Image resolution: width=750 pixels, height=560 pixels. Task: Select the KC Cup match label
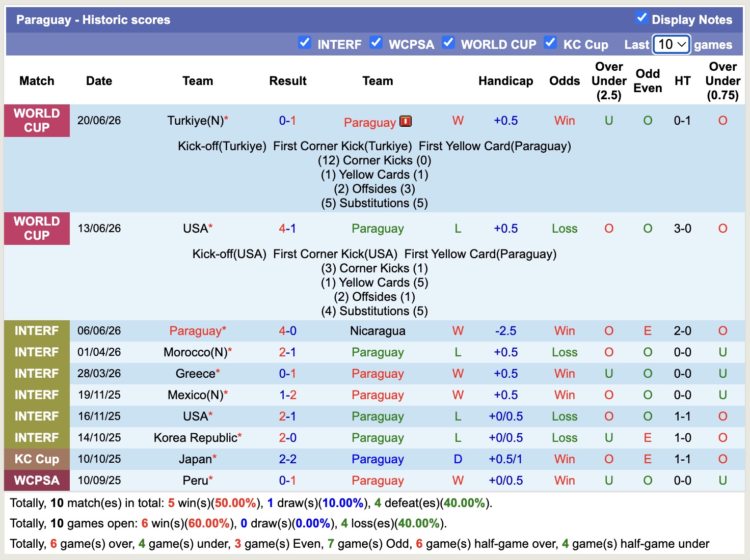(x=37, y=459)
